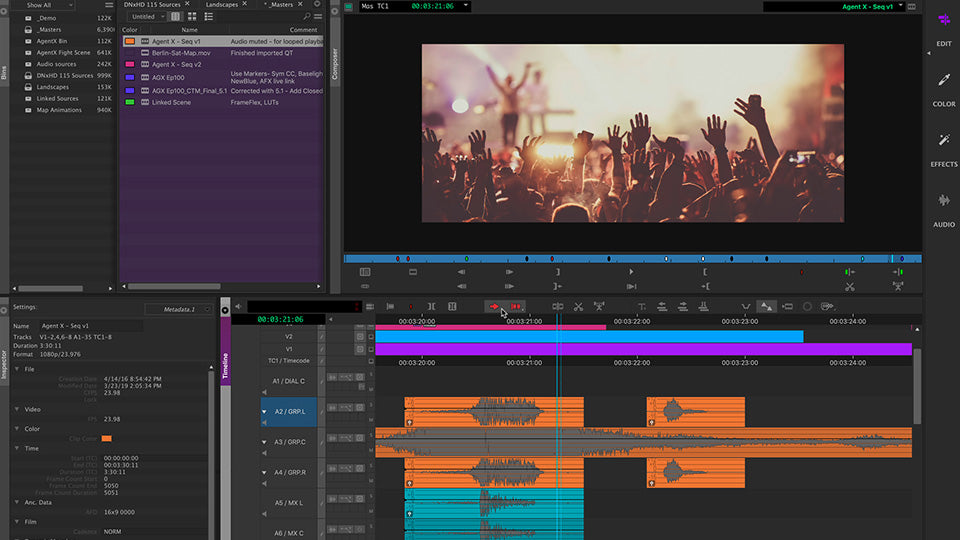
Task: Click the red Splice-In arrow button
Action: [x=495, y=306]
